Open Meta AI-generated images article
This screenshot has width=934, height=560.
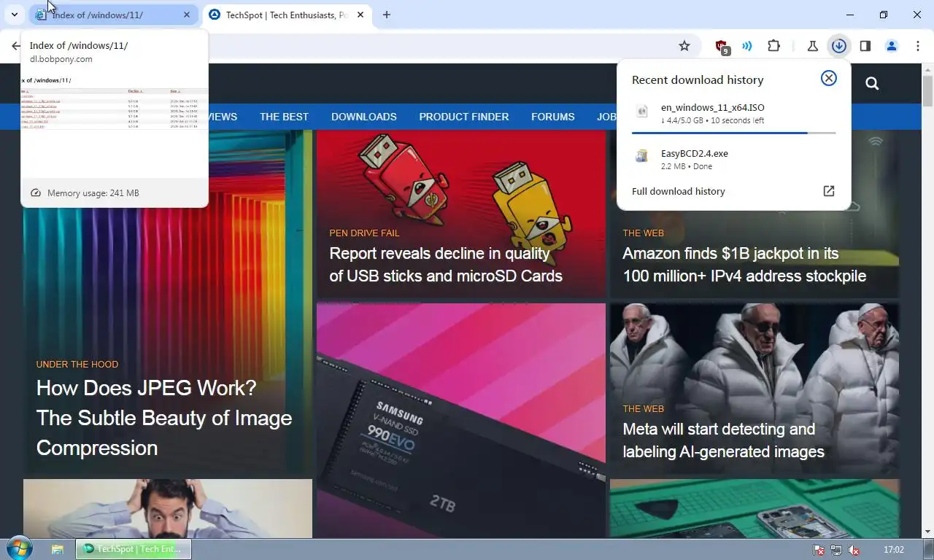tap(723, 440)
